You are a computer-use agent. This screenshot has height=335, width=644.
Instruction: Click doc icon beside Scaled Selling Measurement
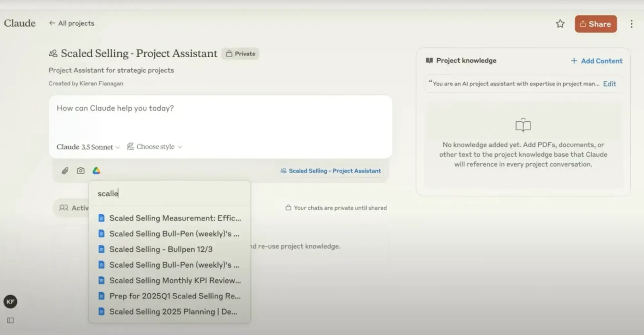point(101,218)
